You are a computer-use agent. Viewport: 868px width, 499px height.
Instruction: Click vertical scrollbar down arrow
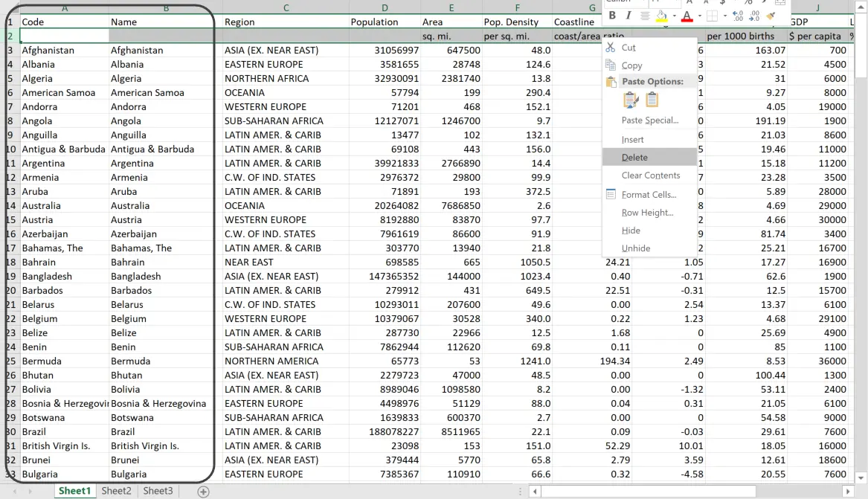click(861, 478)
